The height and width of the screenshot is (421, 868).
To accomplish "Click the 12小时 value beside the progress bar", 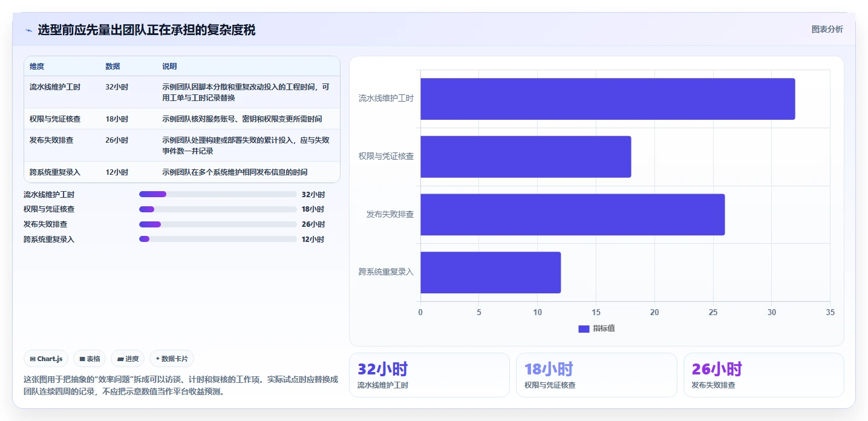I will (313, 240).
